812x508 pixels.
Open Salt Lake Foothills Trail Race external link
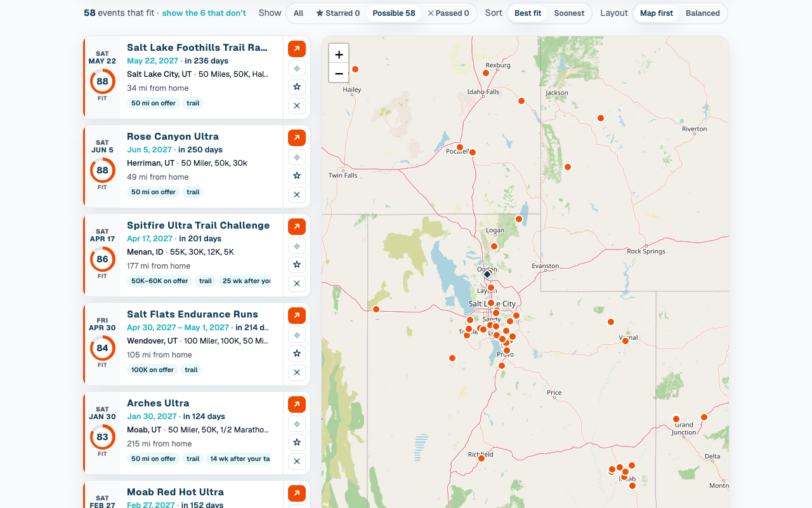click(297, 49)
